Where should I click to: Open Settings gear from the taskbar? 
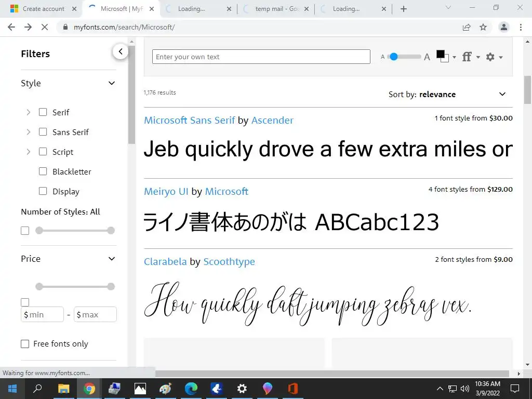coord(242,389)
